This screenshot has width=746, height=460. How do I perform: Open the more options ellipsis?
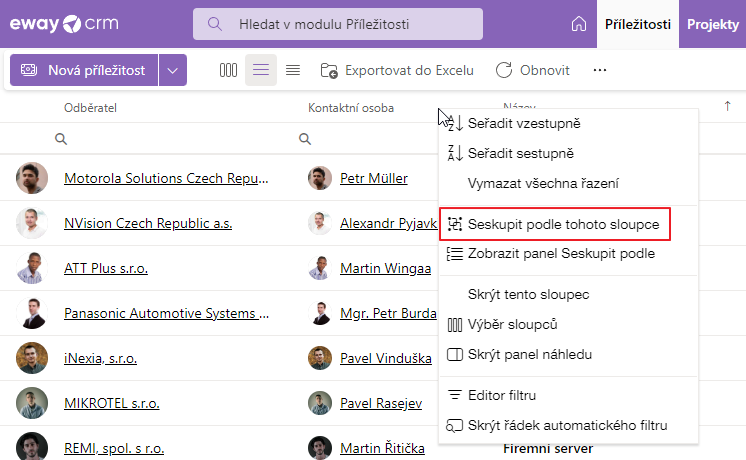[599, 70]
